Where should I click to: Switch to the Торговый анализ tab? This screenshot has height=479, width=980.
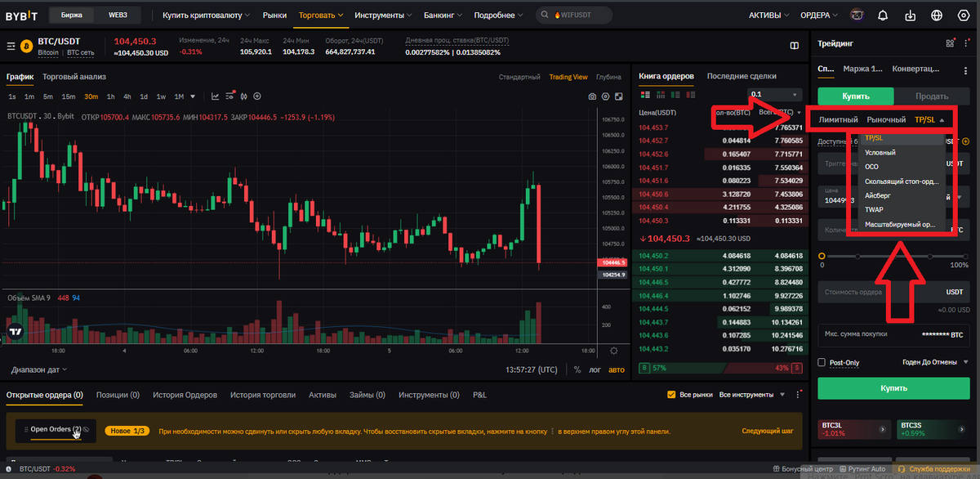[74, 77]
